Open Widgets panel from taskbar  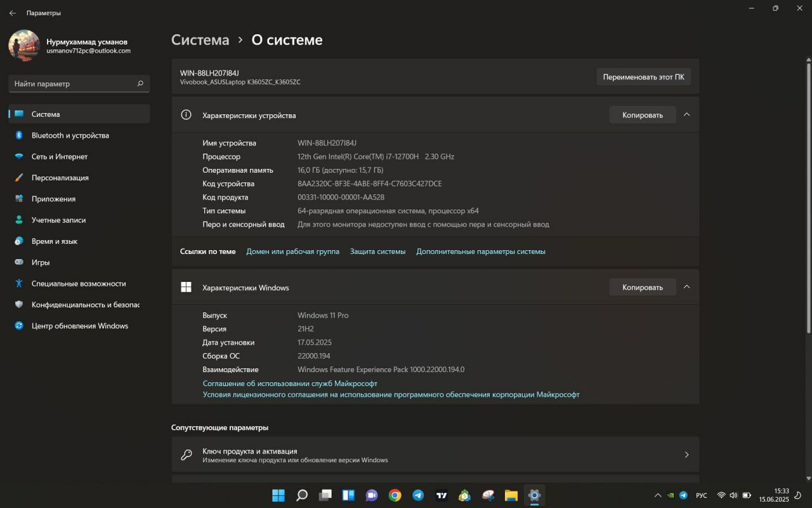coord(348,495)
